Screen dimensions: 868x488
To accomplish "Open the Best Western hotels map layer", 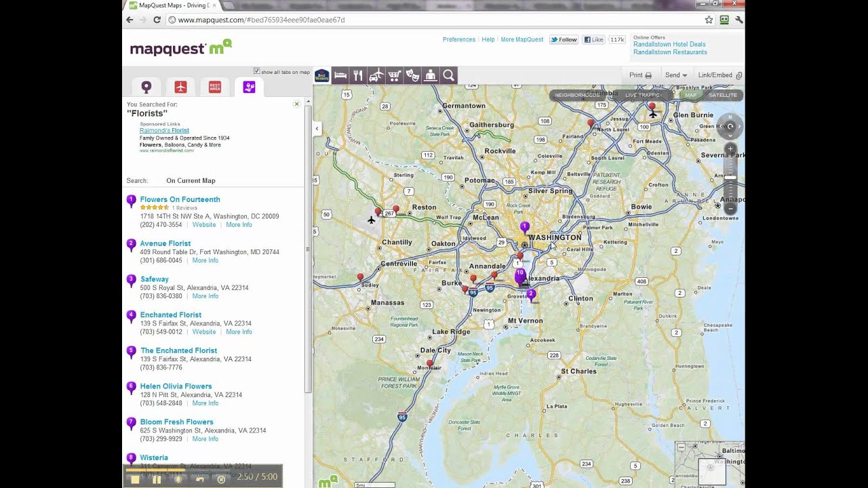I will click(x=322, y=76).
